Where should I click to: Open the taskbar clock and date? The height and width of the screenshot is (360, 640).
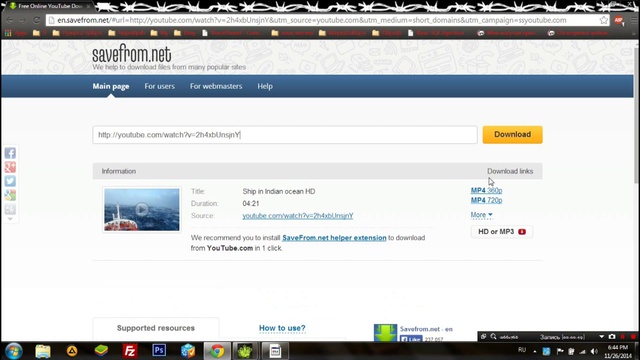(618, 351)
